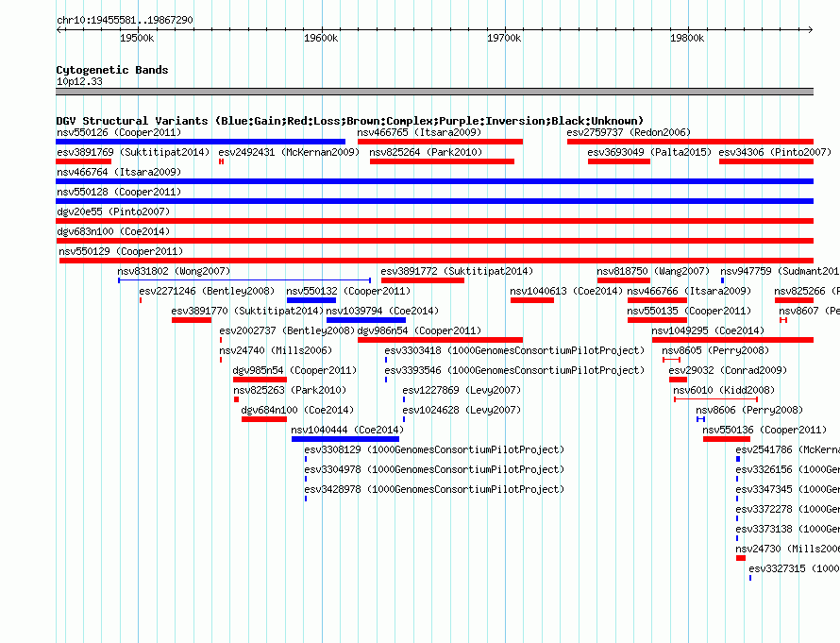Open the esv3326156 variant label
This screenshot has width=840, height=643.
(787, 469)
